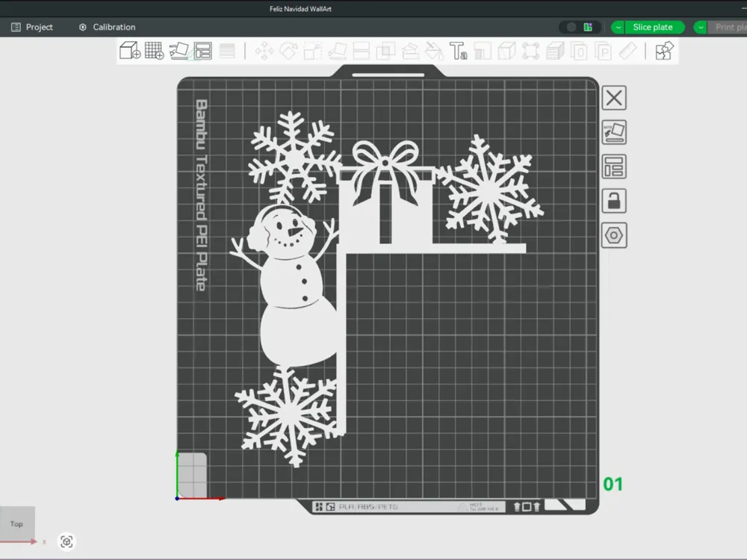The height and width of the screenshot is (560, 747).
Task: Click the Add object cube icon
Action: click(x=129, y=51)
